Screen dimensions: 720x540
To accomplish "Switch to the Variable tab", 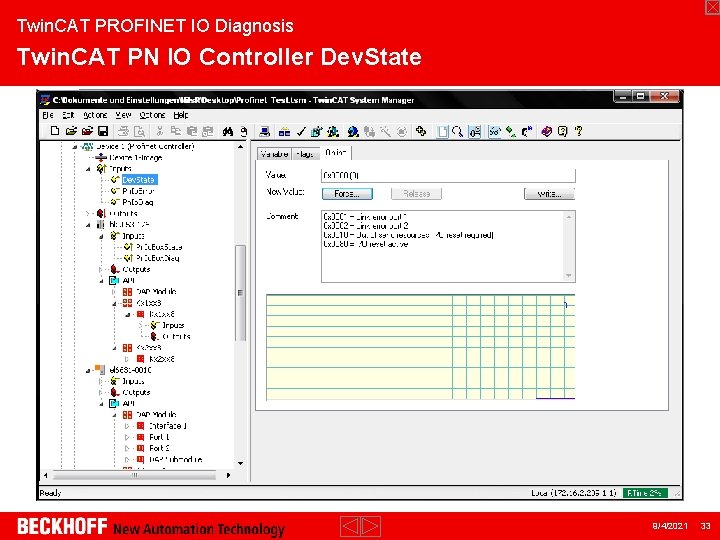I will pos(274,154).
